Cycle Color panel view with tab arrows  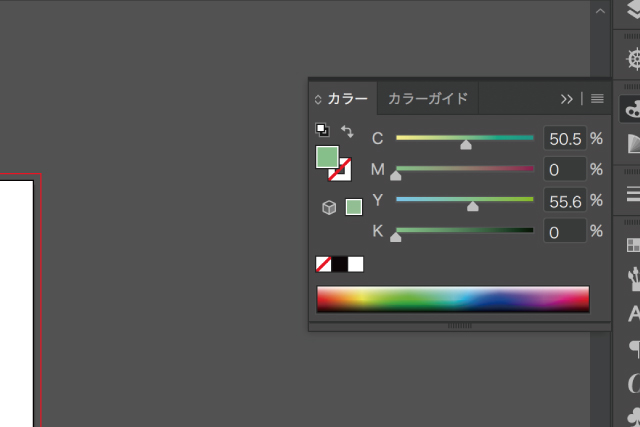coord(319,99)
